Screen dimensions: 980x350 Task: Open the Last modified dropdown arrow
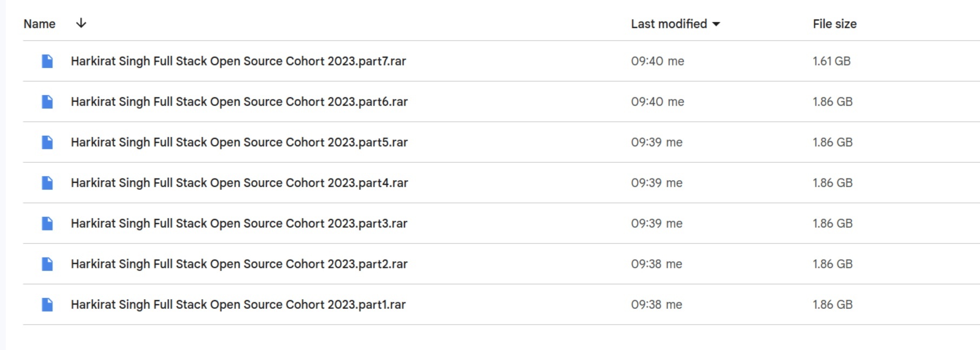(716, 24)
